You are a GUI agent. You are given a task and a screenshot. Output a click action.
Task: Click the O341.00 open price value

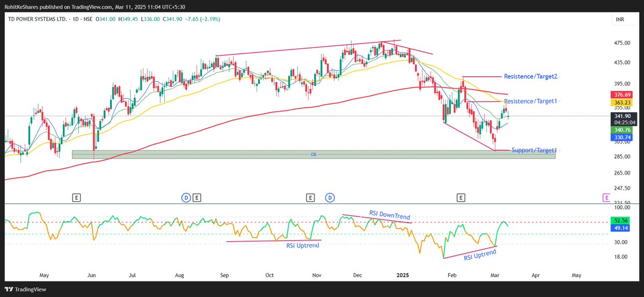coord(106,19)
